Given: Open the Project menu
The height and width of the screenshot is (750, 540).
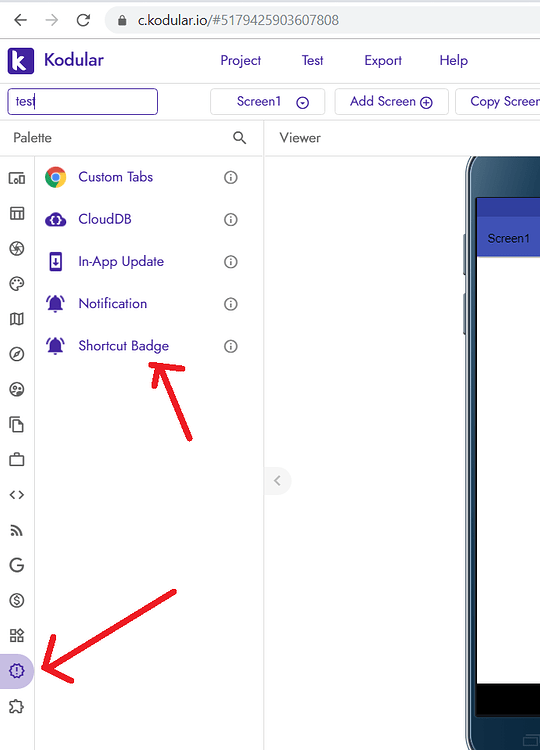Looking at the screenshot, I should pos(241,60).
